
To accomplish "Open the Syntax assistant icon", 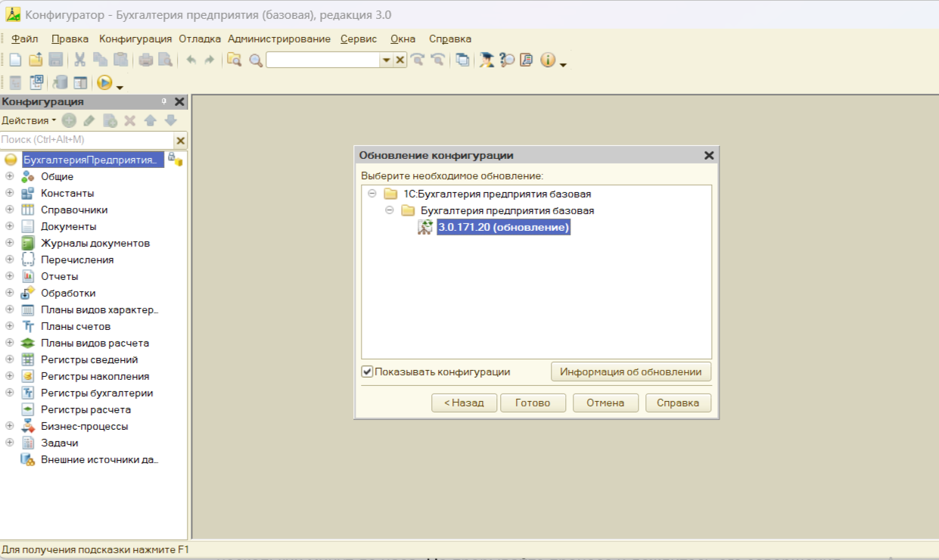I will (x=487, y=60).
